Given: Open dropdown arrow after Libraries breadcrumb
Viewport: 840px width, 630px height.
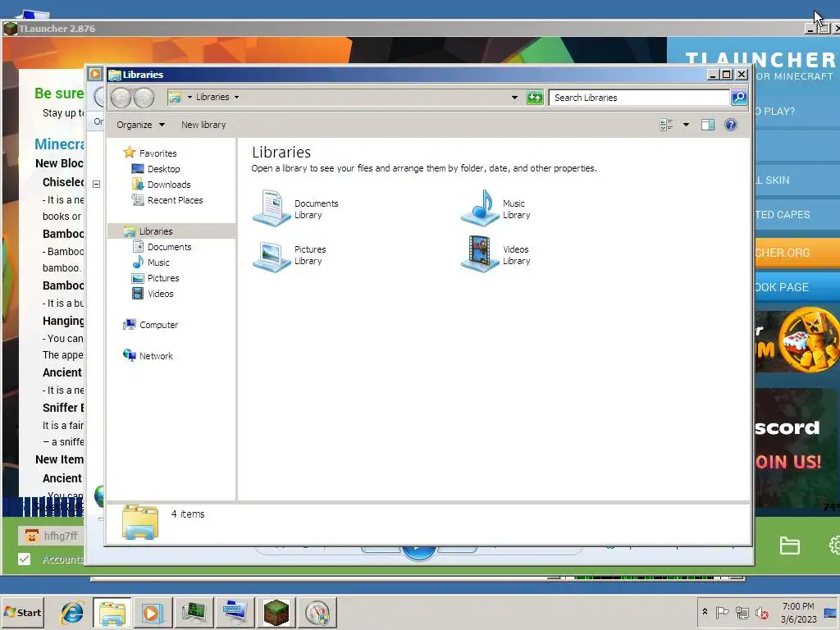Looking at the screenshot, I should point(236,97).
